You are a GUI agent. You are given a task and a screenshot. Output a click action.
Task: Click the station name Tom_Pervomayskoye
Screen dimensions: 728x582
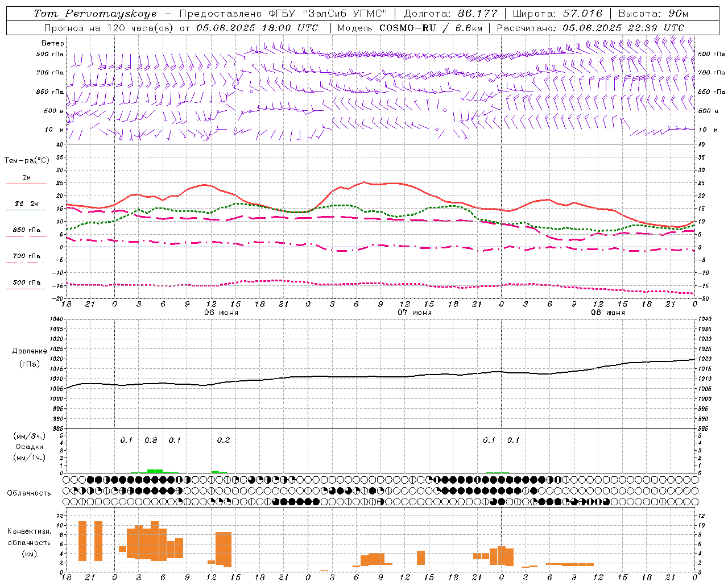point(95,14)
